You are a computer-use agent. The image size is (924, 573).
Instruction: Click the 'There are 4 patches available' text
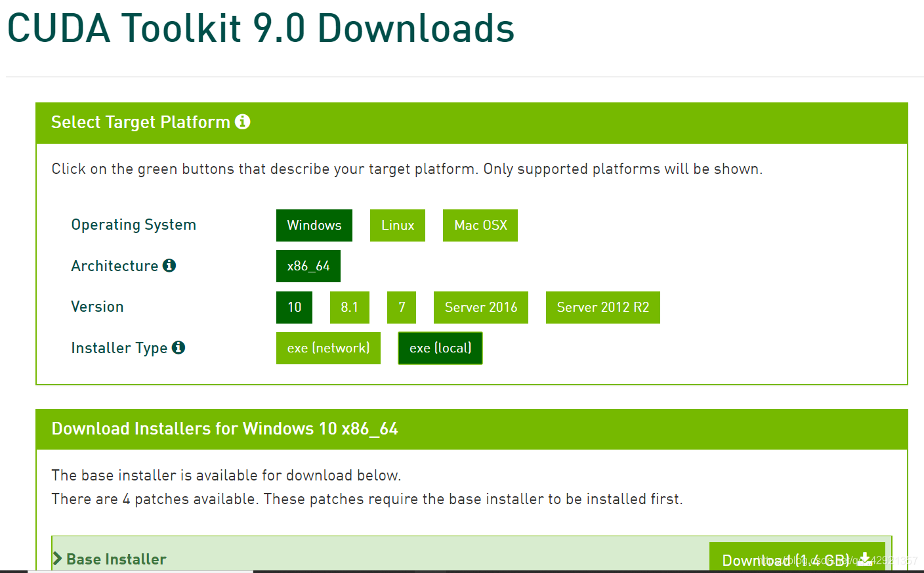click(x=367, y=499)
